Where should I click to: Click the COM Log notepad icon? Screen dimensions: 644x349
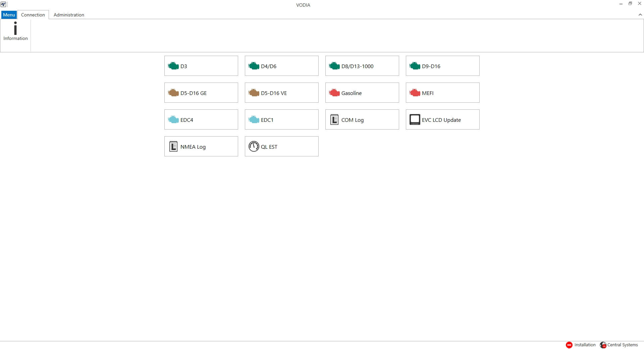334,120
